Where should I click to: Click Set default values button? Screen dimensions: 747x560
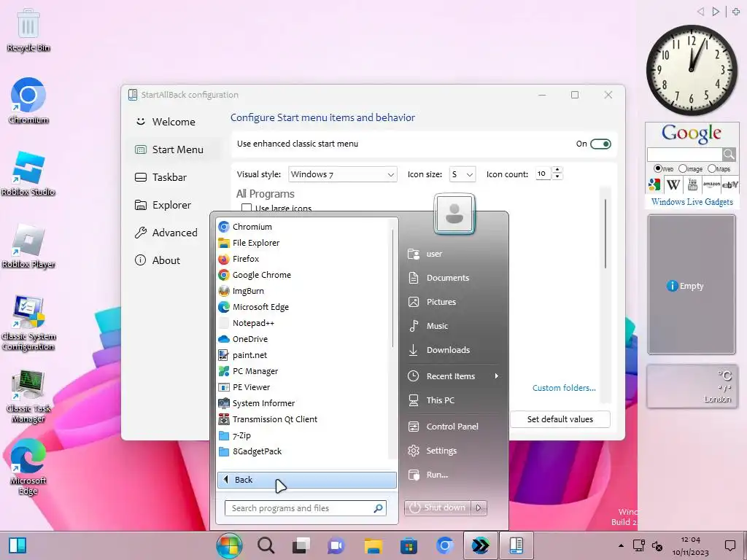[560, 419]
